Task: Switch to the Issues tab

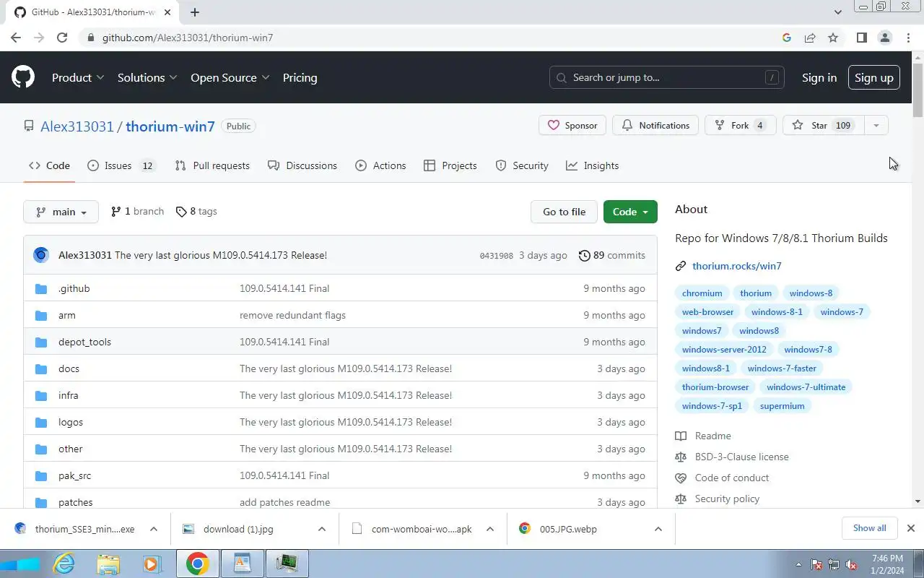Action: (x=121, y=165)
